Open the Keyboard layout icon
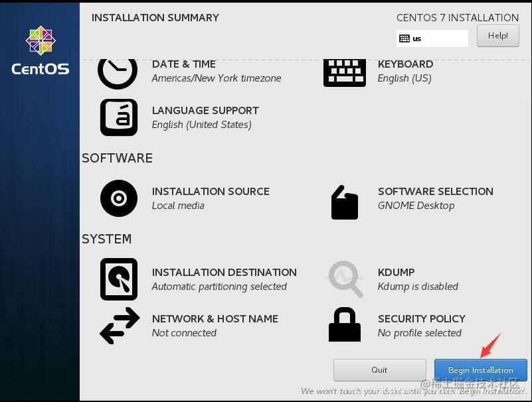Screen dimensions: 532x402 coord(345,73)
